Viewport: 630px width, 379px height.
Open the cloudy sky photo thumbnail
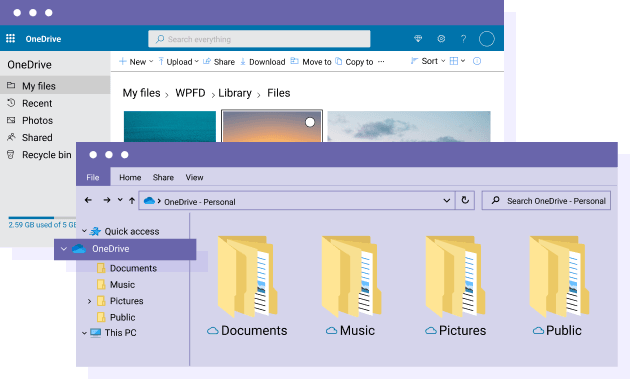[409, 127]
